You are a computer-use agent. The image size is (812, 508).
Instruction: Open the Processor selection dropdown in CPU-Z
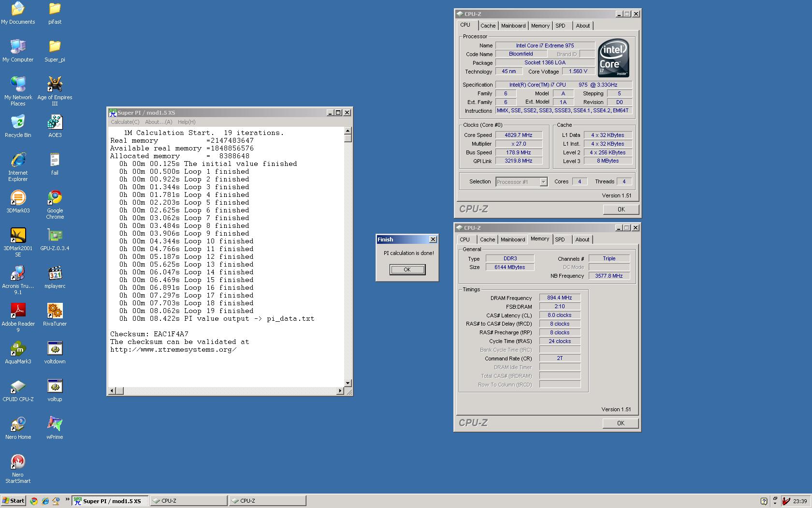pos(543,182)
